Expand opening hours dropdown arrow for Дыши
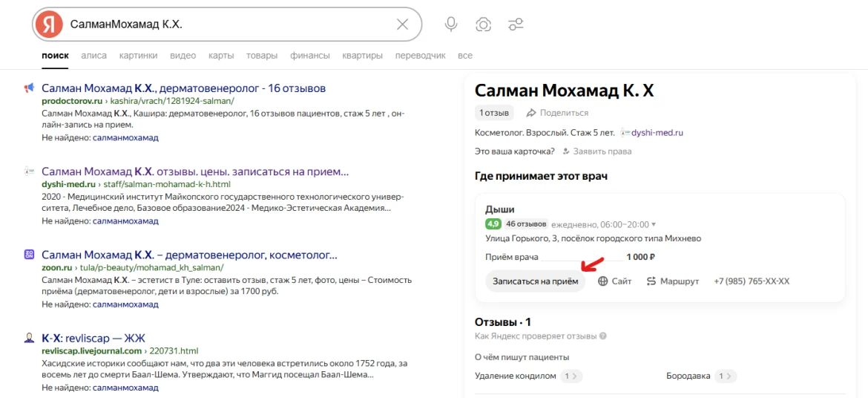Viewport: 868px width, 398px height. tap(654, 224)
